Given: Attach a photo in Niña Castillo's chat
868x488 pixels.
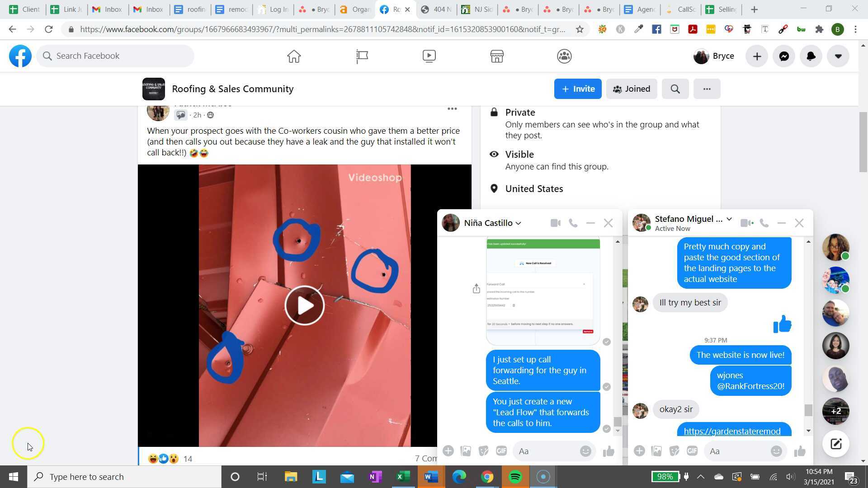Looking at the screenshot, I should pyautogui.click(x=466, y=451).
